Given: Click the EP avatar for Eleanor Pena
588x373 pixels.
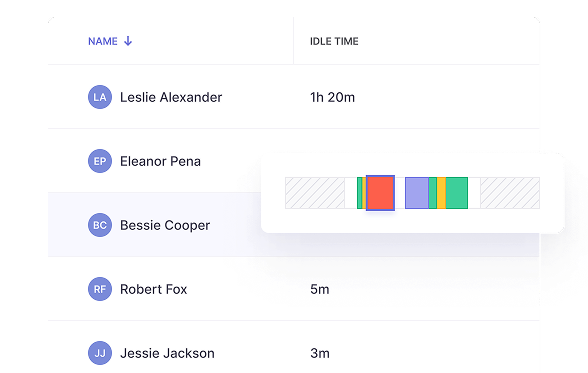Looking at the screenshot, I should click(100, 161).
